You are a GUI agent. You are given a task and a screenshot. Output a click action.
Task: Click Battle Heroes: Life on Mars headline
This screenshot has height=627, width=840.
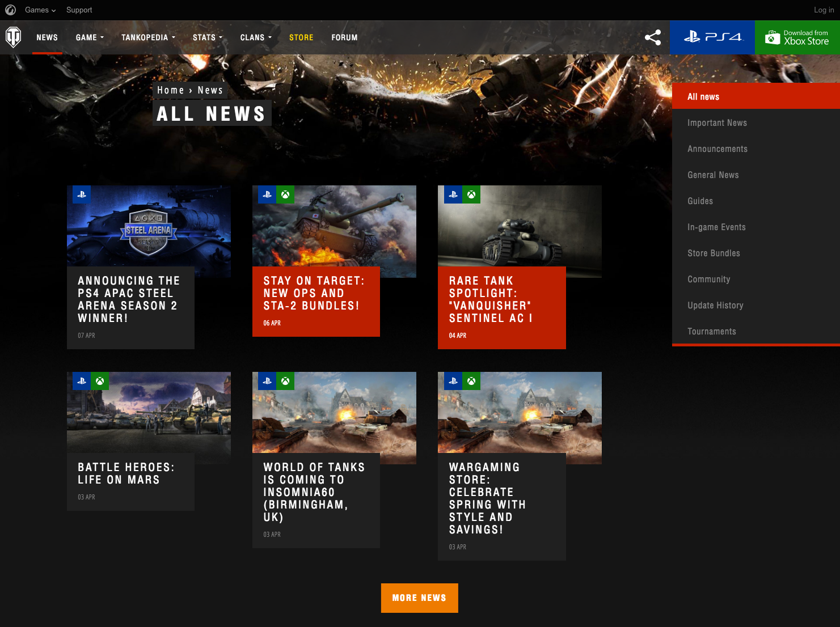point(126,473)
